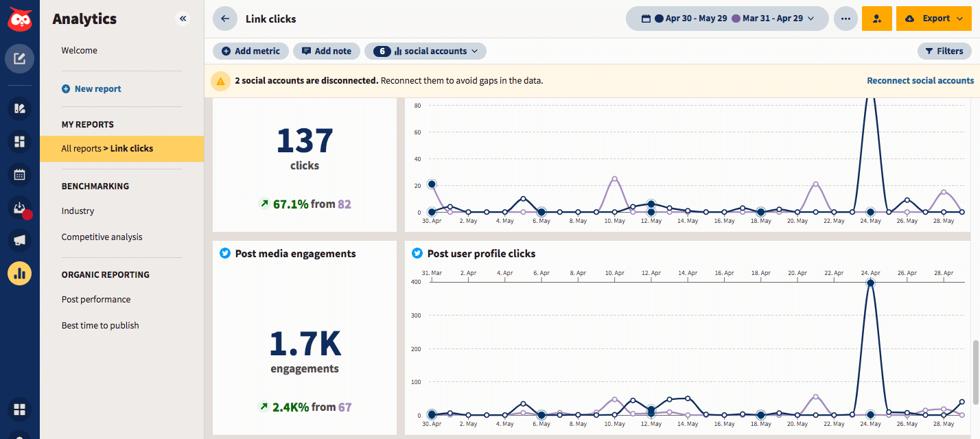Open the more options ellipsis menu

(845, 19)
